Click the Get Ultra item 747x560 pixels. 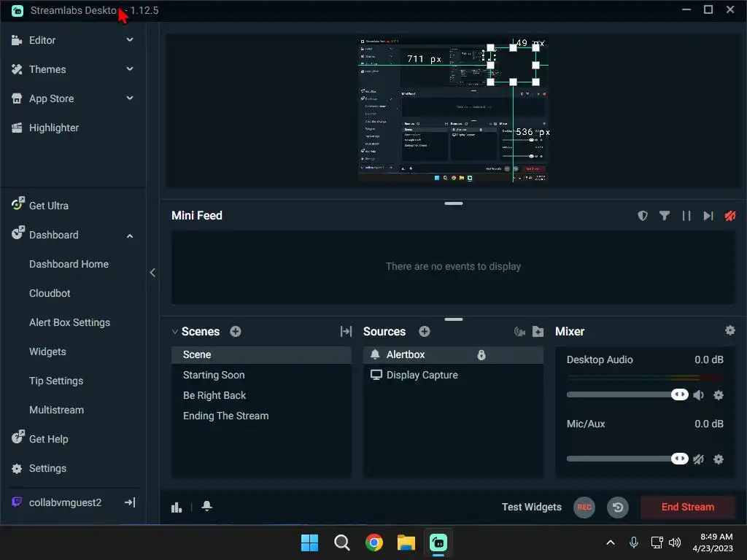pos(48,206)
